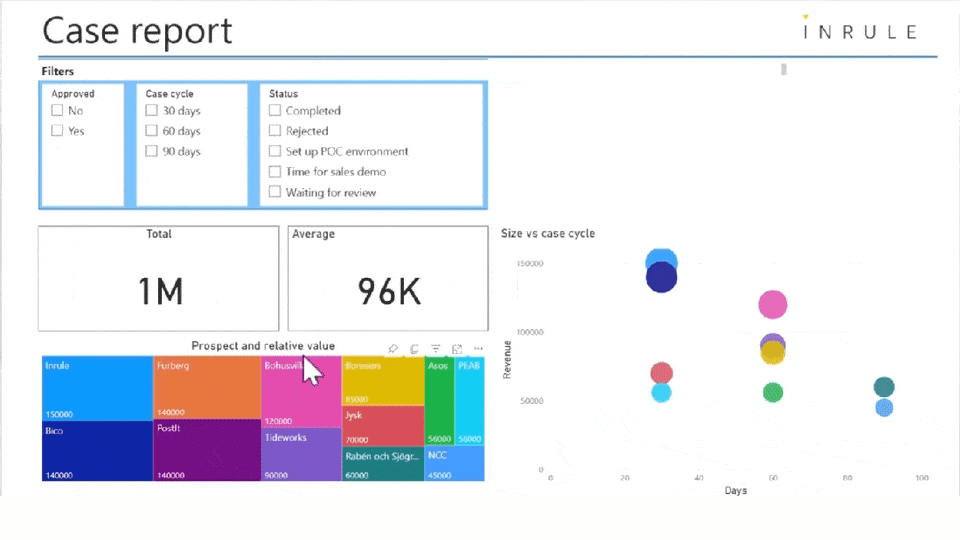Select the Bonniers tile in treemap
The width and height of the screenshot is (960, 540).
pyautogui.click(x=383, y=381)
